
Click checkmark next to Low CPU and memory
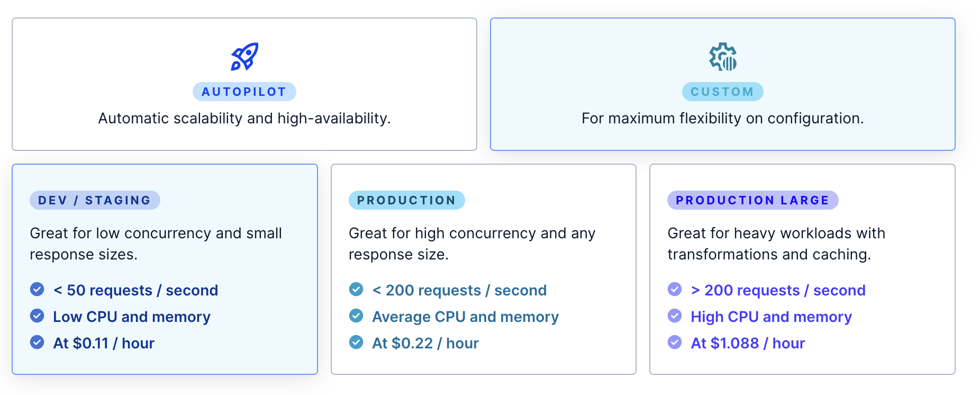[x=37, y=316]
